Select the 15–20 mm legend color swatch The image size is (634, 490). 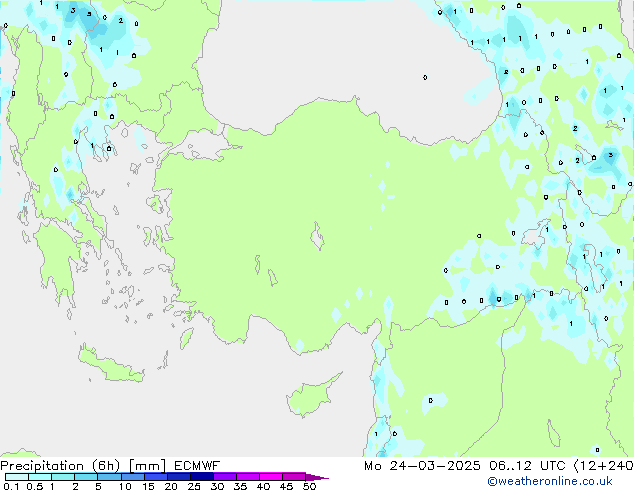point(155,477)
